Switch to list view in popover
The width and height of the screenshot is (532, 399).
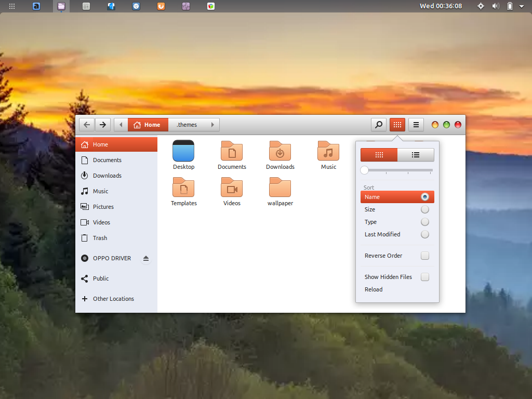click(416, 155)
